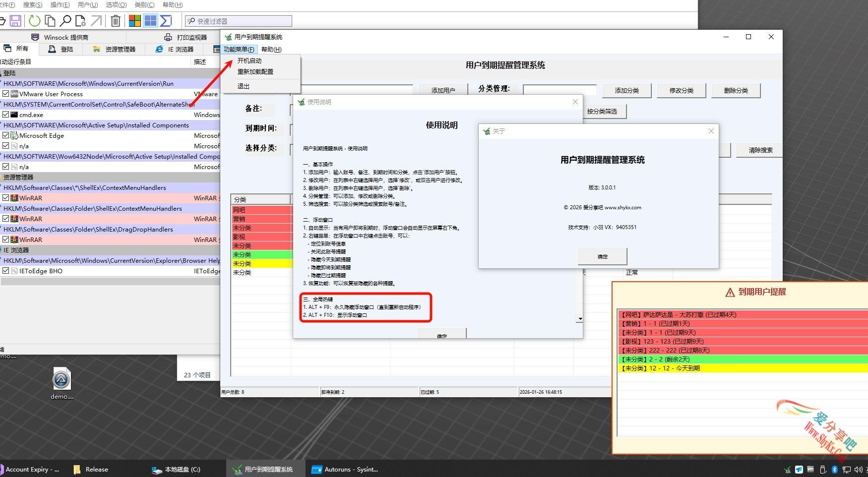
Task: Click 确定 in the About dialog
Action: click(x=602, y=256)
